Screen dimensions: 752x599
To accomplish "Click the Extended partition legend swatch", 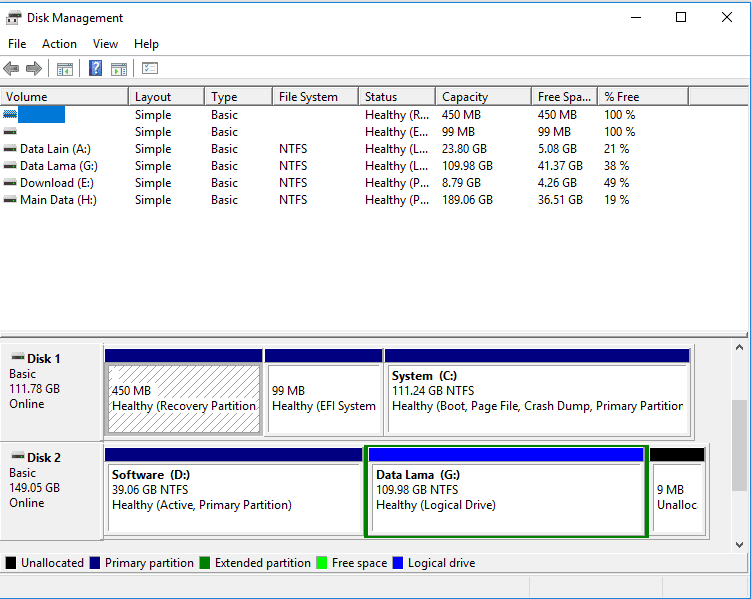I will point(205,563).
